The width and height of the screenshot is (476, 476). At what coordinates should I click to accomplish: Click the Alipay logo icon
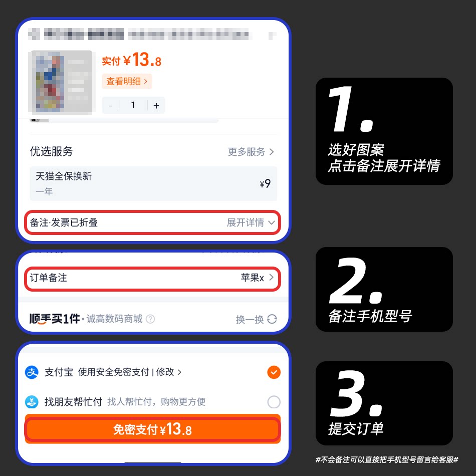[32, 372]
